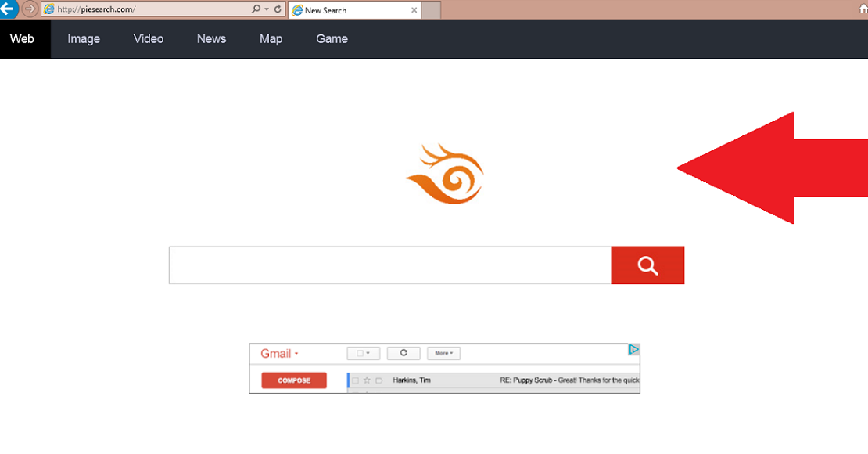Open the News search category
The image size is (868, 454).
211,39
